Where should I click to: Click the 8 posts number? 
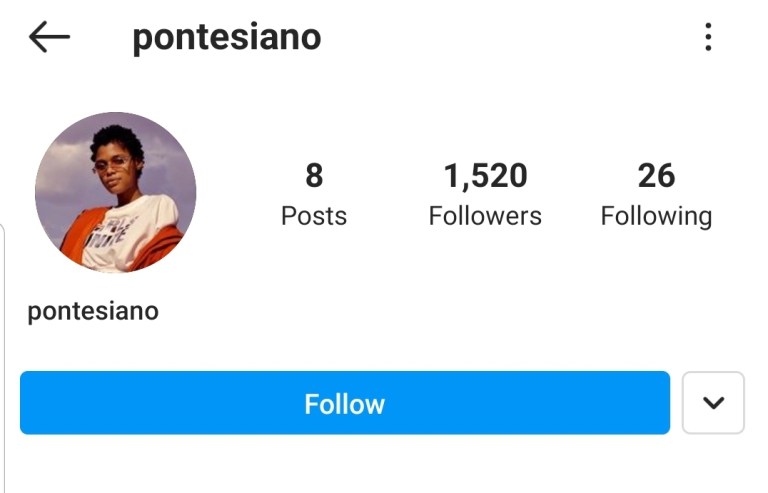[314, 176]
